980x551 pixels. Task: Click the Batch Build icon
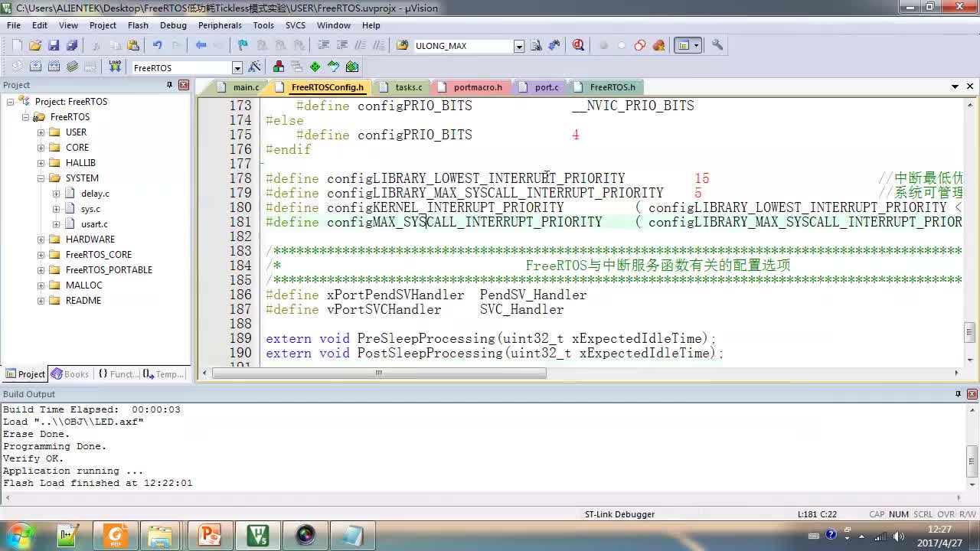[72, 67]
